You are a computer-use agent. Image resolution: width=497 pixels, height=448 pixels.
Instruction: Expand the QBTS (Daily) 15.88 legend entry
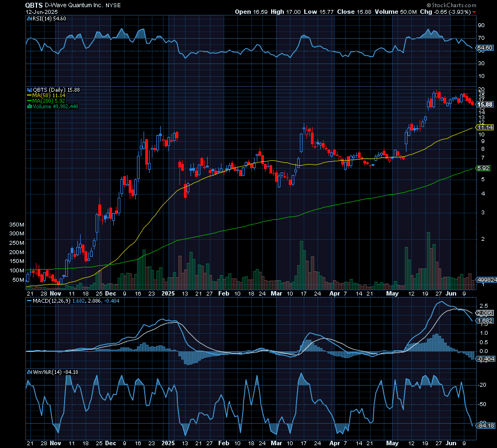pyautogui.click(x=55, y=89)
